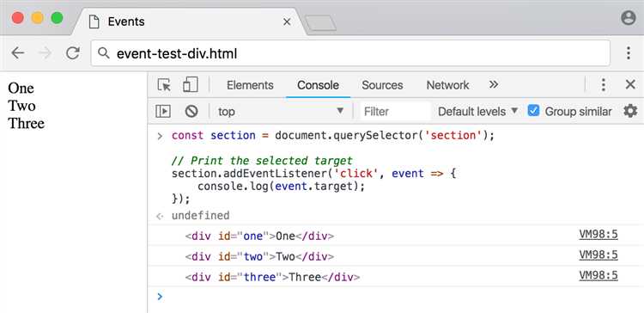This screenshot has width=644, height=313.
Task: Click the search magnifier in address bar
Action: tap(104, 53)
